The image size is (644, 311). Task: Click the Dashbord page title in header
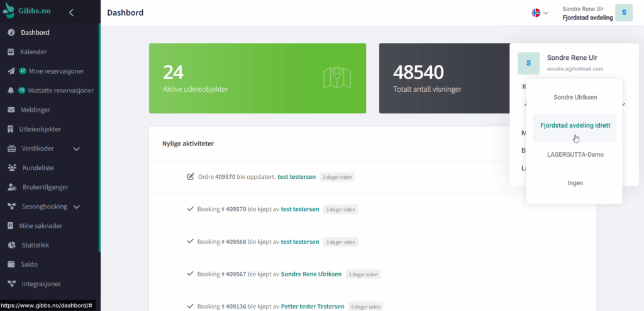125,13
